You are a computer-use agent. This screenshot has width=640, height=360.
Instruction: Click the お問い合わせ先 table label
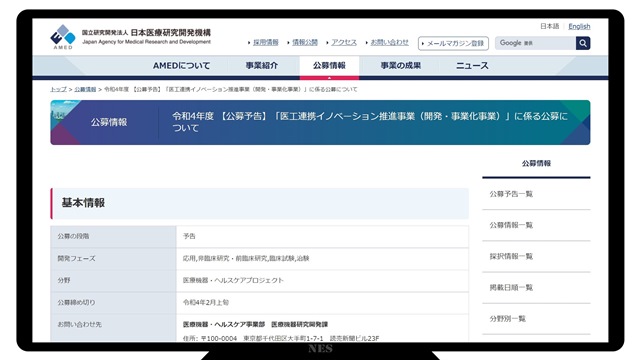click(x=80, y=324)
